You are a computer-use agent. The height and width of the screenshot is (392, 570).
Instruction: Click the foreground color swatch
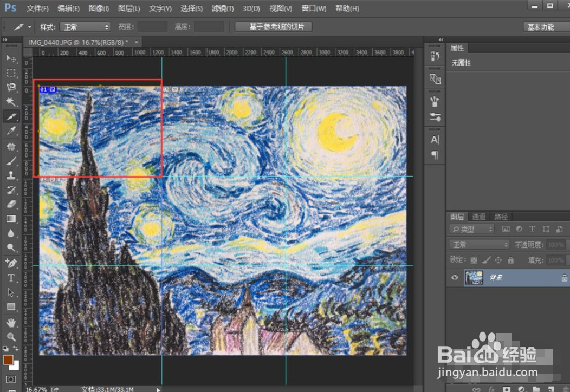[x=8, y=360]
